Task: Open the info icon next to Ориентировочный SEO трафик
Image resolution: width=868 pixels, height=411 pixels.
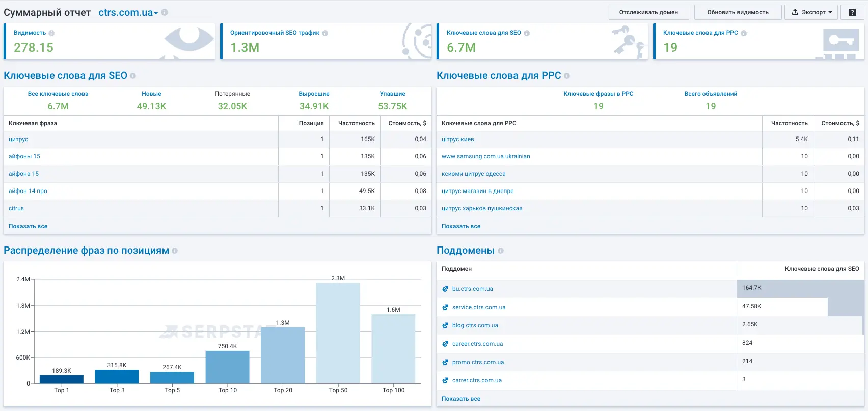Action: (x=325, y=33)
